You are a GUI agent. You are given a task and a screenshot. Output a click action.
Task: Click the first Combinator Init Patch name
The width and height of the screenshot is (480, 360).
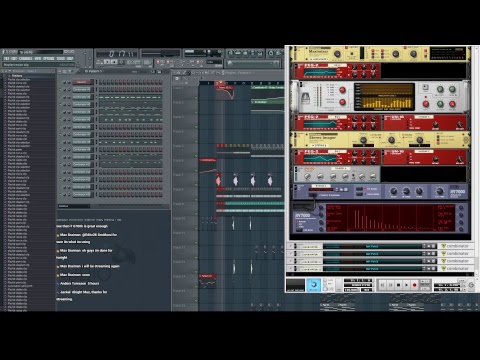coord(372,246)
